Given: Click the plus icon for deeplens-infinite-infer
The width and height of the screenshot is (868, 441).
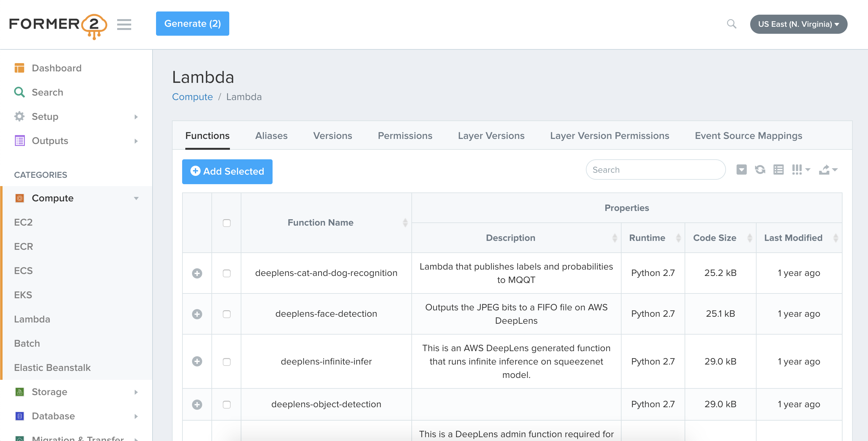Looking at the screenshot, I should click(x=197, y=361).
